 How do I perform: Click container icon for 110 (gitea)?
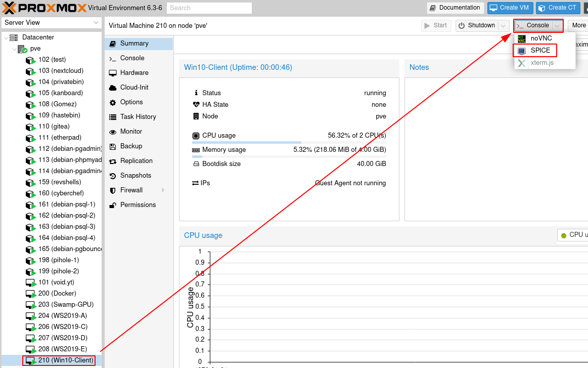31,127
